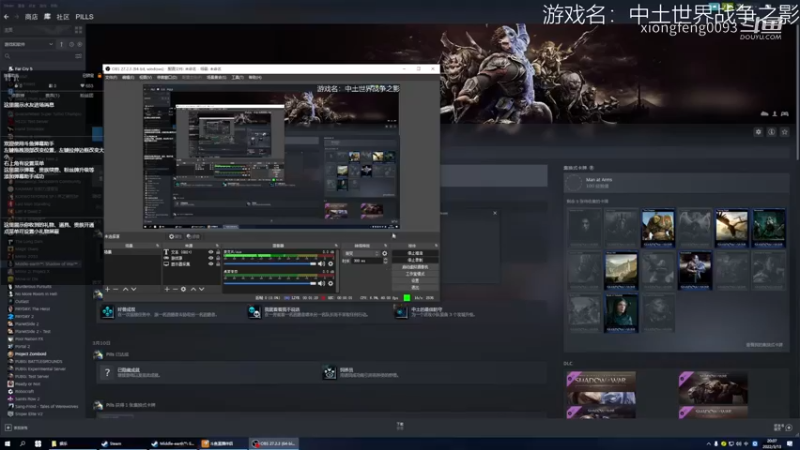Toggle visibility of text GDI+ source
The width and height of the screenshot is (800, 450).
[210, 252]
